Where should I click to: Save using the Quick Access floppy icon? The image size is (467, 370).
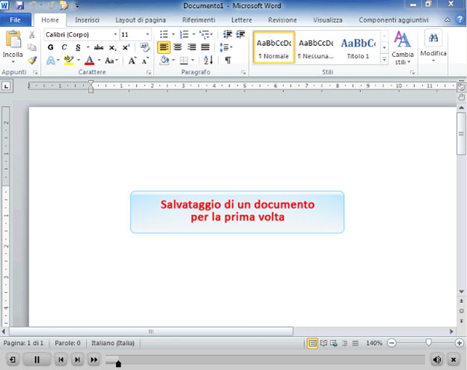pyautogui.click(x=20, y=5)
